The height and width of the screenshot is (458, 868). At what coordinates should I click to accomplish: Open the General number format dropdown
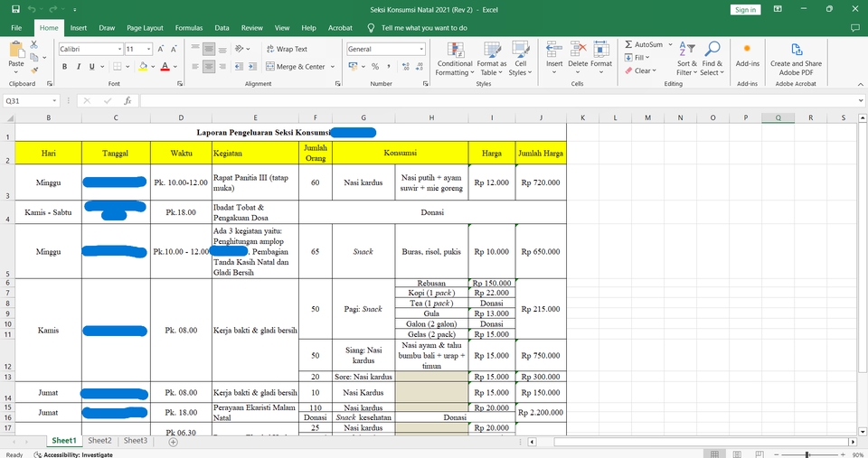421,49
